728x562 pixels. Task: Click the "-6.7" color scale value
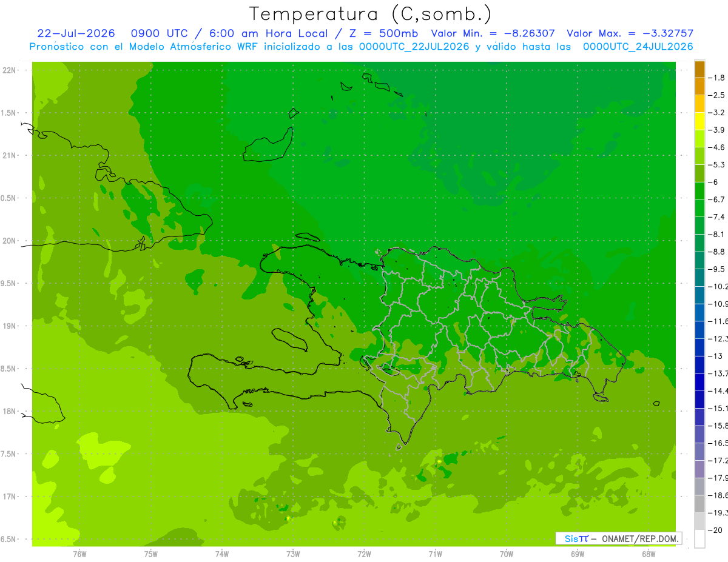pos(716,199)
